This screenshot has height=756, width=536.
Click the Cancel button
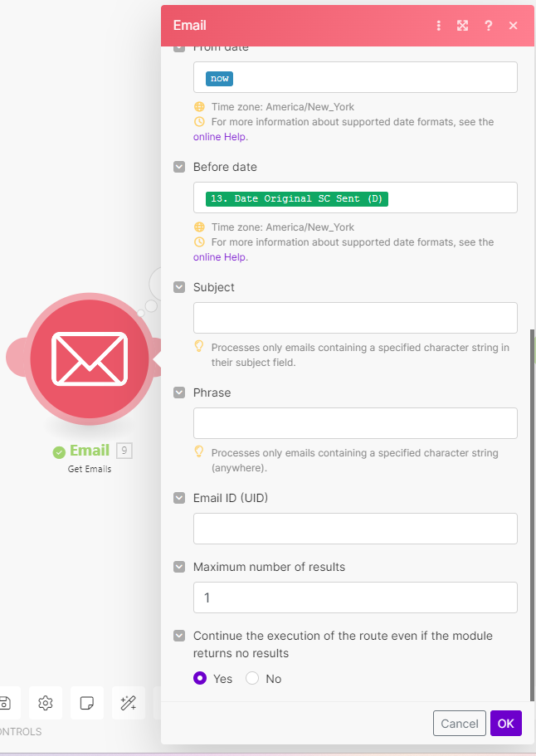pos(459,723)
